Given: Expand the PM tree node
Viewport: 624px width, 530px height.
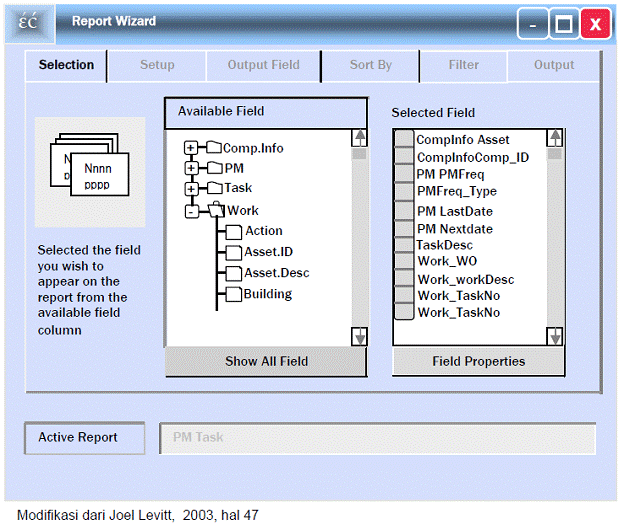Looking at the screenshot, I should point(191,168).
